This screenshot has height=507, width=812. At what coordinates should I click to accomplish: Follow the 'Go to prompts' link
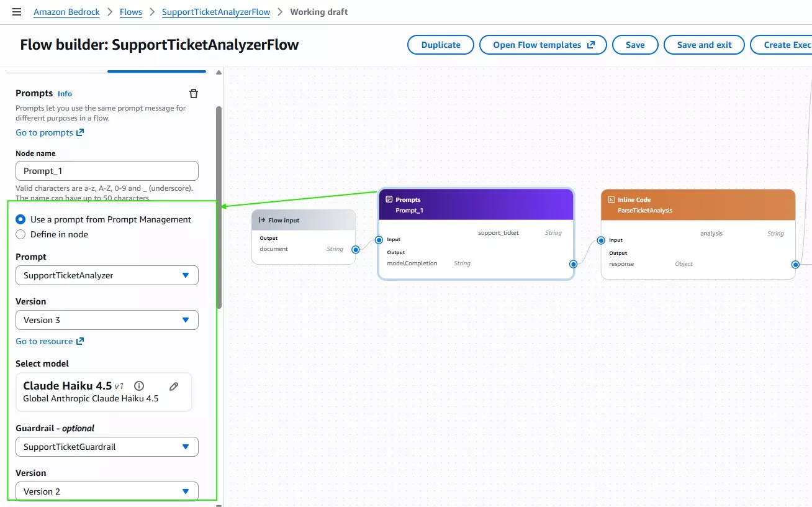click(50, 132)
